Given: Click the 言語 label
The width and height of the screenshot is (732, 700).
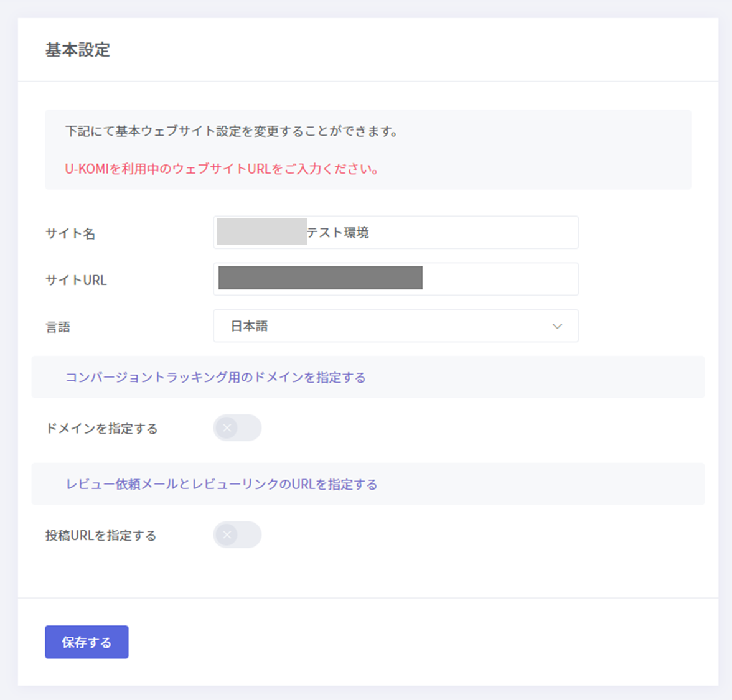Looking at the screenshot, I should click(x=58, y=327).
